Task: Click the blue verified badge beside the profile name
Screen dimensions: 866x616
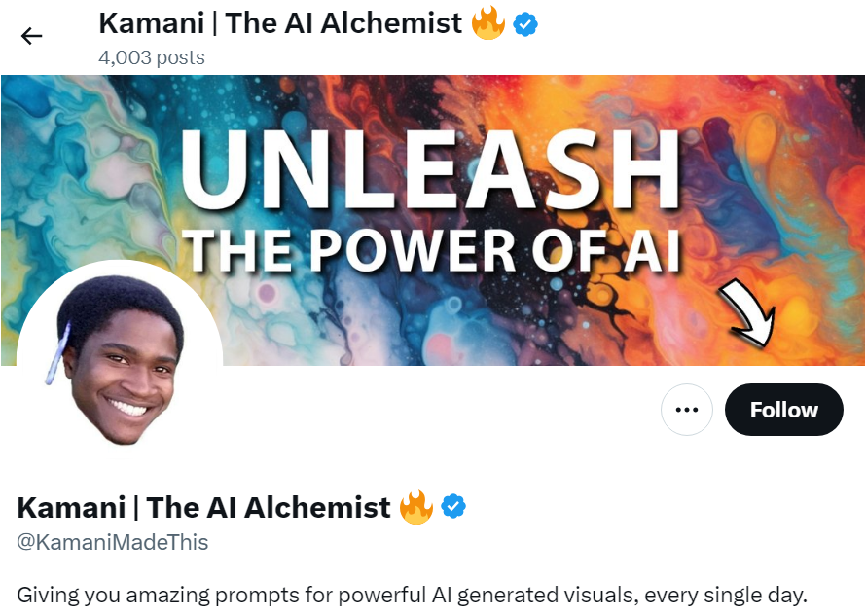Action: click(453, 507)
